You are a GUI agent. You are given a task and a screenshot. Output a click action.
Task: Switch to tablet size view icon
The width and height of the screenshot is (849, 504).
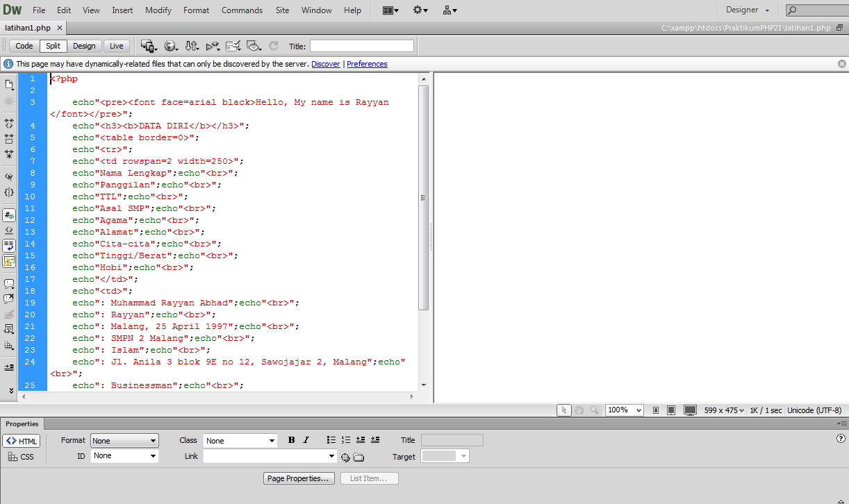671,410
